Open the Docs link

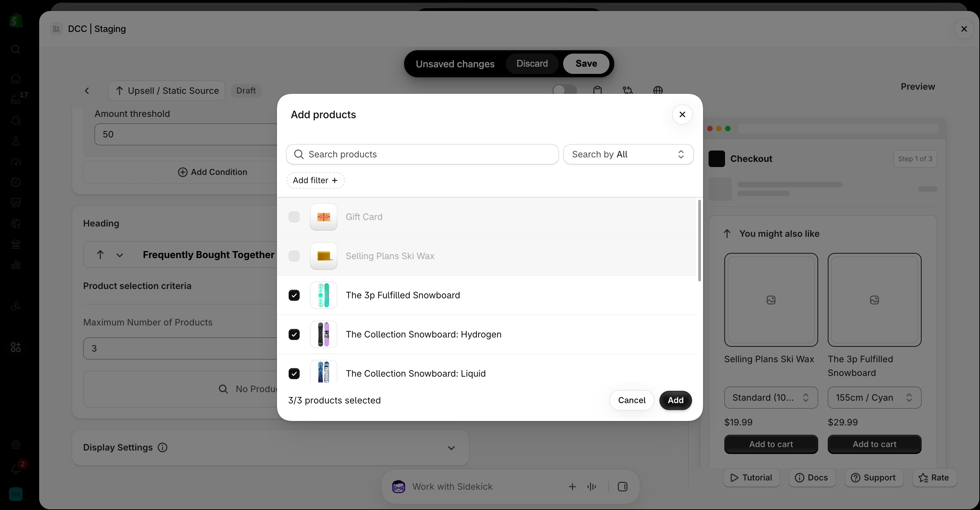[812, 477]
